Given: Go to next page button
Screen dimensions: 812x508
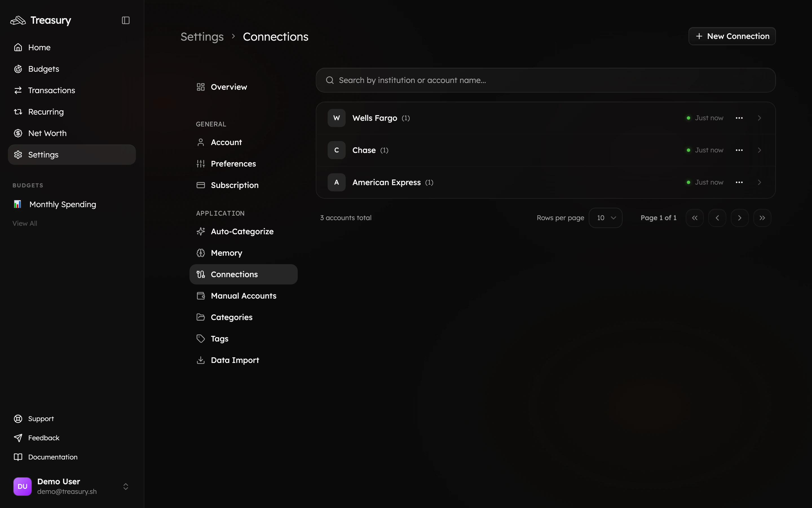Looking at the screenshot, I should click(740, 218).
